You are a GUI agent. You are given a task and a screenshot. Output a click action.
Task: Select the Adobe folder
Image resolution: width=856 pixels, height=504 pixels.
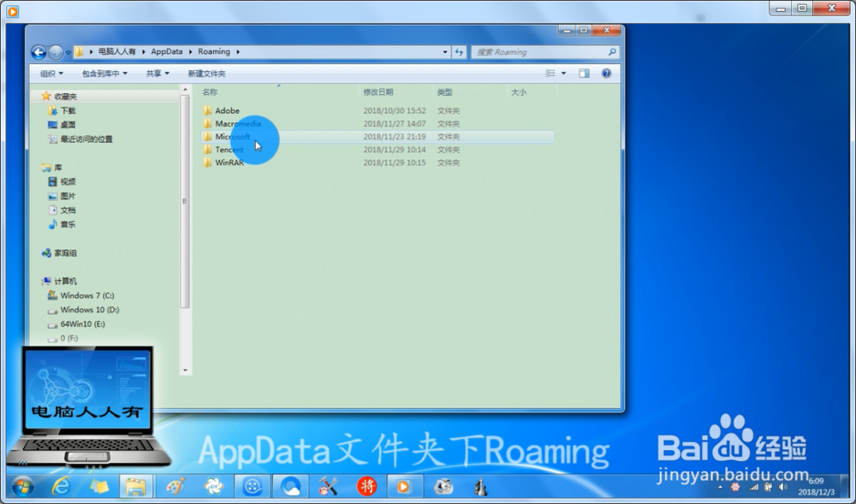(227, 110)
